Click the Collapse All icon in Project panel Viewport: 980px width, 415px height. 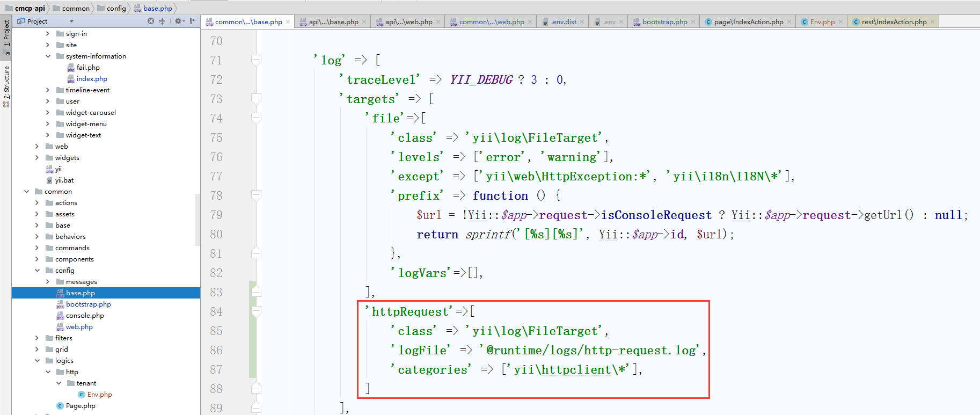click(x=162, y=21)
